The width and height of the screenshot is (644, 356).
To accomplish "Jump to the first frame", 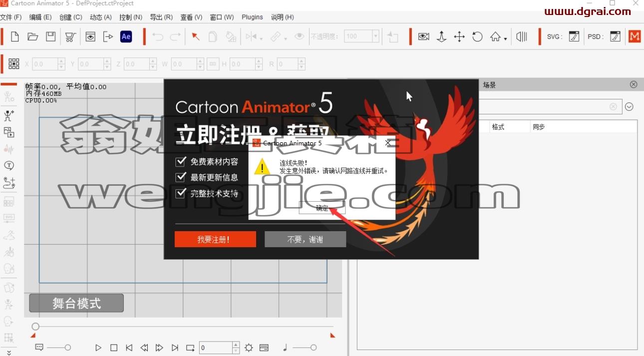I will (x=129, y=348).
